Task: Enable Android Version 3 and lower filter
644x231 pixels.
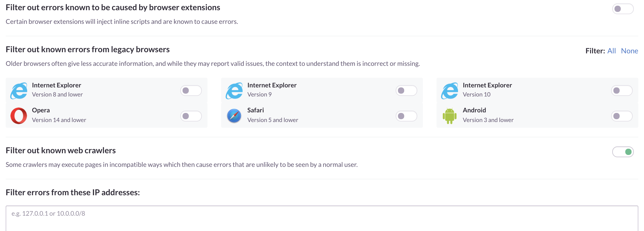Action: tap(622, 116)
